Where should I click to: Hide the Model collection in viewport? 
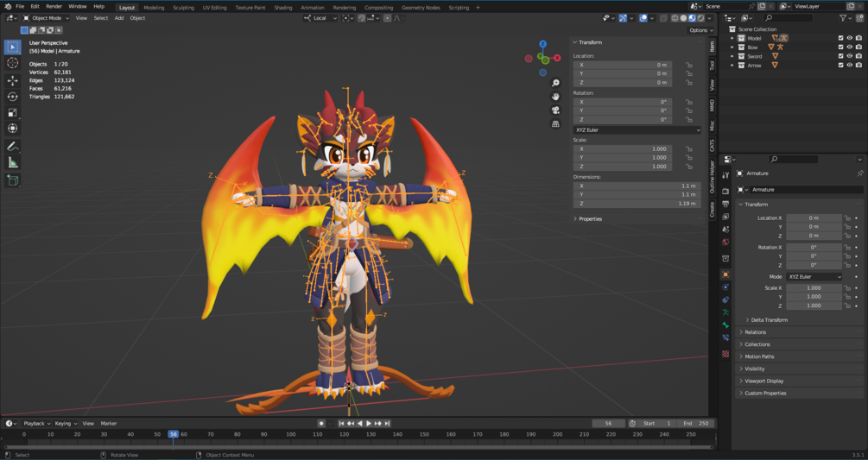click(850, 38)
